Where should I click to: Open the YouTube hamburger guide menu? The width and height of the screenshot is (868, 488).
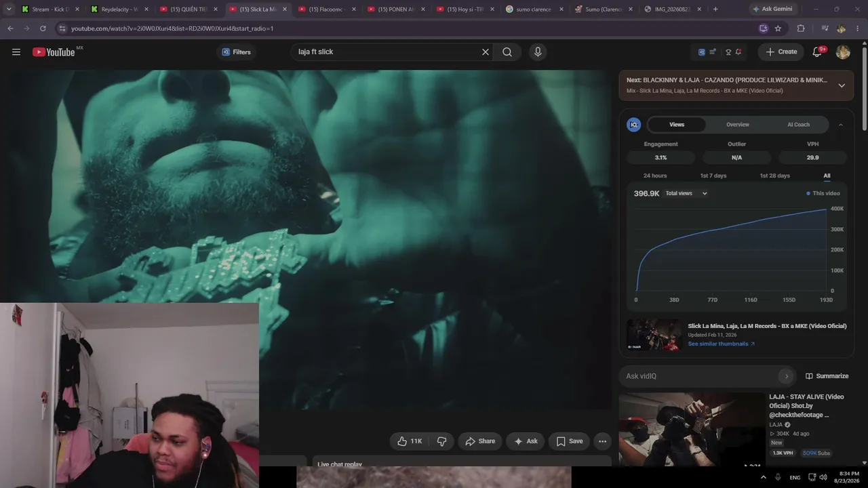(16, 52)
